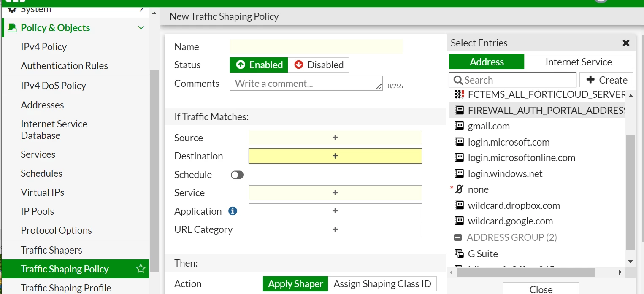This screenshot has width=644, height=294.
Task: Choose Apply Shaper action
Action: coord(295,284)
